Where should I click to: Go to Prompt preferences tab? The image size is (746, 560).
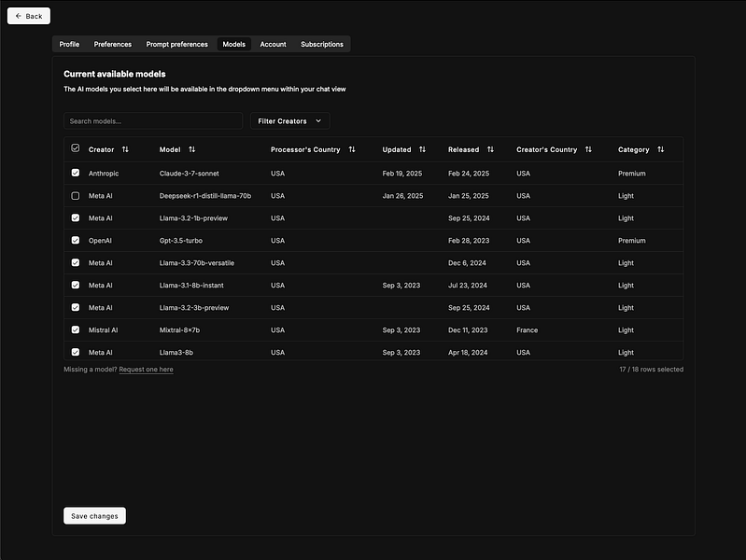(x=176, y=44)
